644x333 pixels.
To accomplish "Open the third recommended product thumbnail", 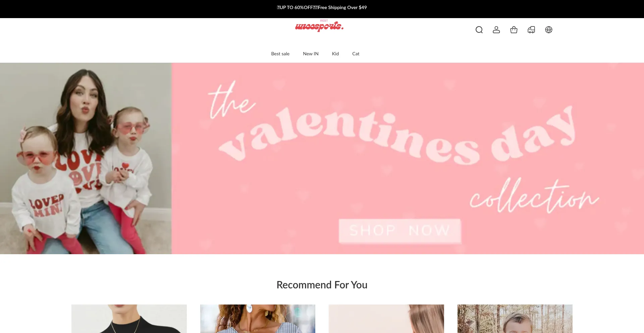I will point(386,319).
